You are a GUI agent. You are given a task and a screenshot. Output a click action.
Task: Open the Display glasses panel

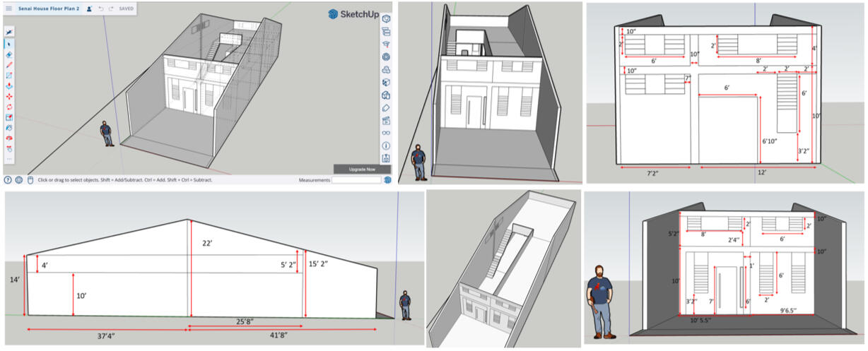[x=386, y=133]
